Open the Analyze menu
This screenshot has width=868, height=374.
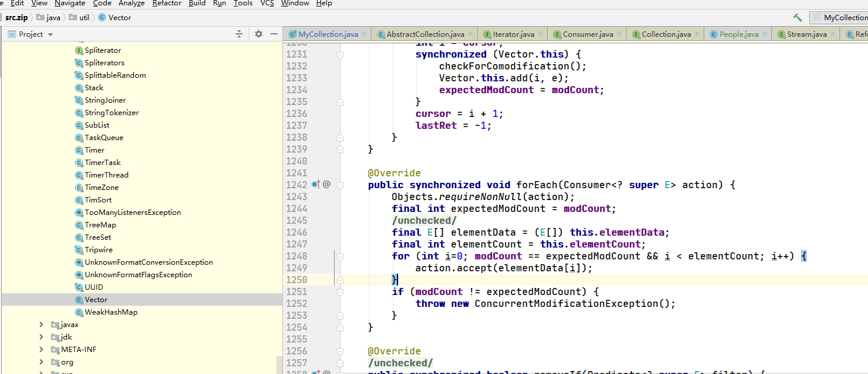click(x=132, y=3)
